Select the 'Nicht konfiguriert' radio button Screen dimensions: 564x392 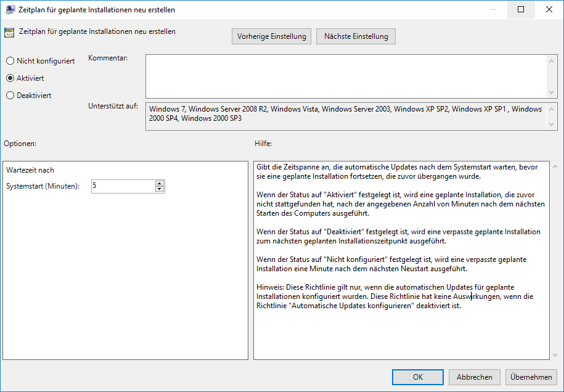click(10, 61)
